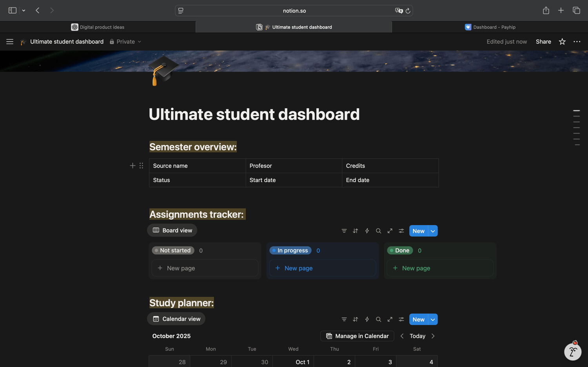
Task: Switch to the Dashboard - Payhip tab
Action: [490, 27]
